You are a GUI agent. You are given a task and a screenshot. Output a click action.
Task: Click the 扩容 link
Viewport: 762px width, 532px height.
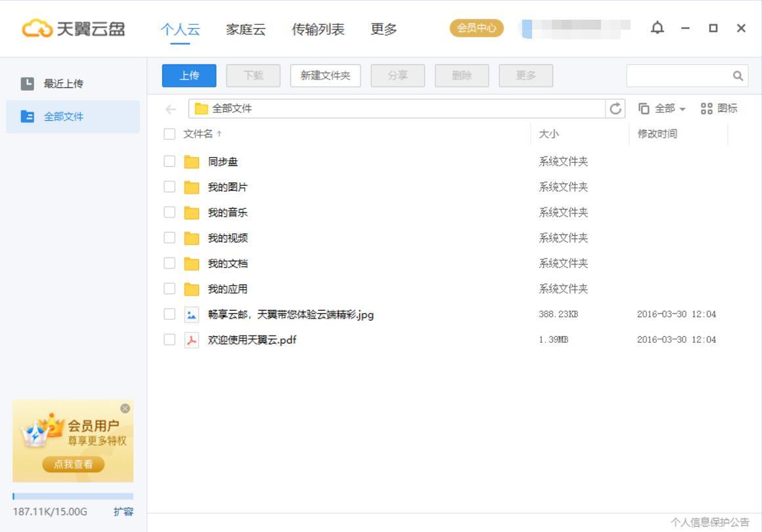(x=123, y=512)
